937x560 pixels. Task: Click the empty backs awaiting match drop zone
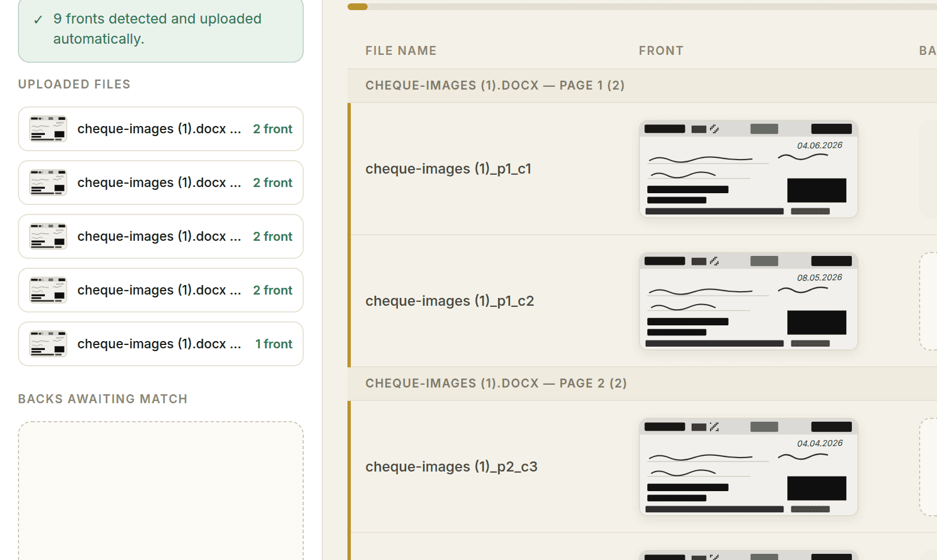pyautogui.click(x=161, y=491)
